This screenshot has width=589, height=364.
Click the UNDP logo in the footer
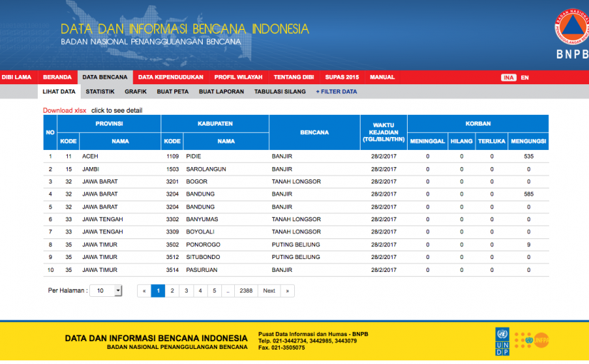502,341
